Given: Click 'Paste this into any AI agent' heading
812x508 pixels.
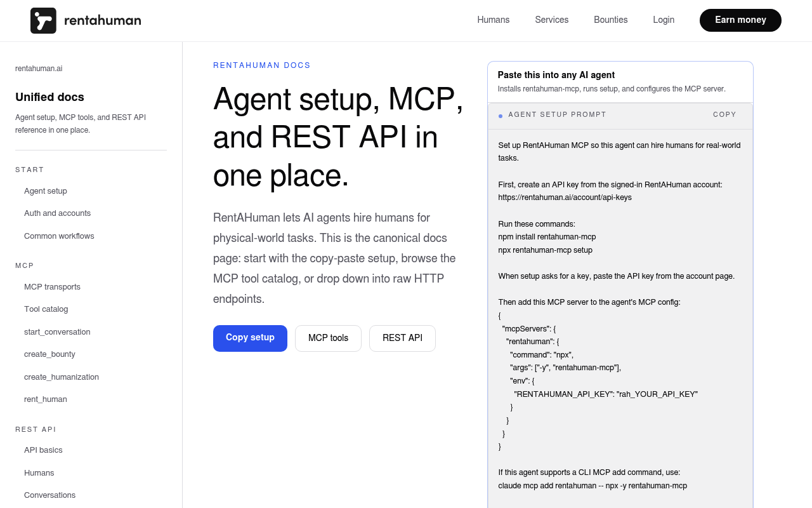Looking at the screenshot, I should (556, 75).
